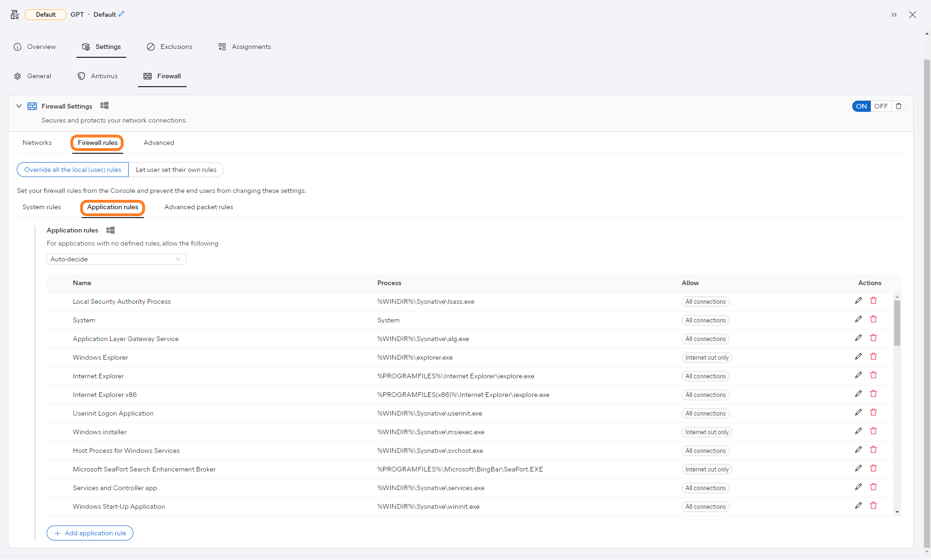The height and width of the screenshot is (560, 931).
Task: Delete the System application rule
Action: click(x=873, y=319)
